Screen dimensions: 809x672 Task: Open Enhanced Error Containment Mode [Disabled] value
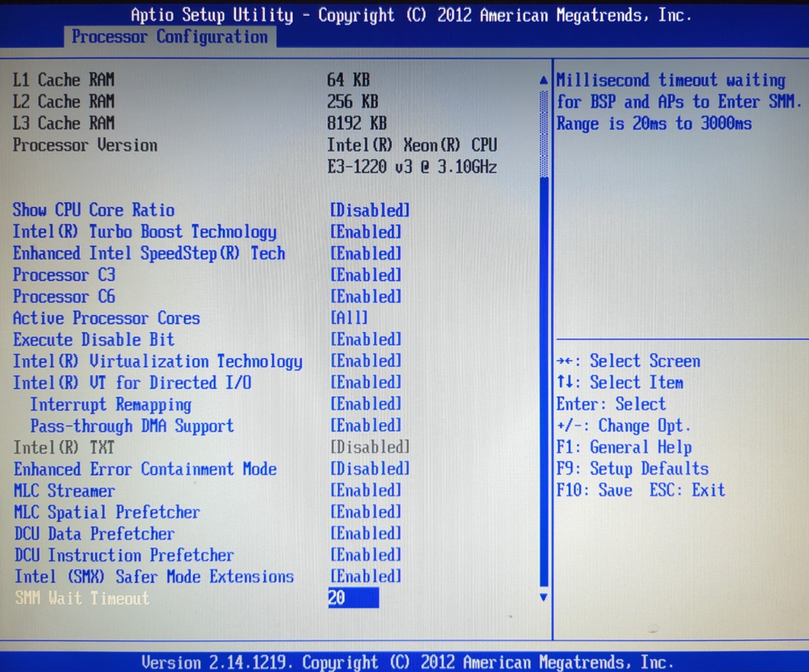tap(370, 469)
